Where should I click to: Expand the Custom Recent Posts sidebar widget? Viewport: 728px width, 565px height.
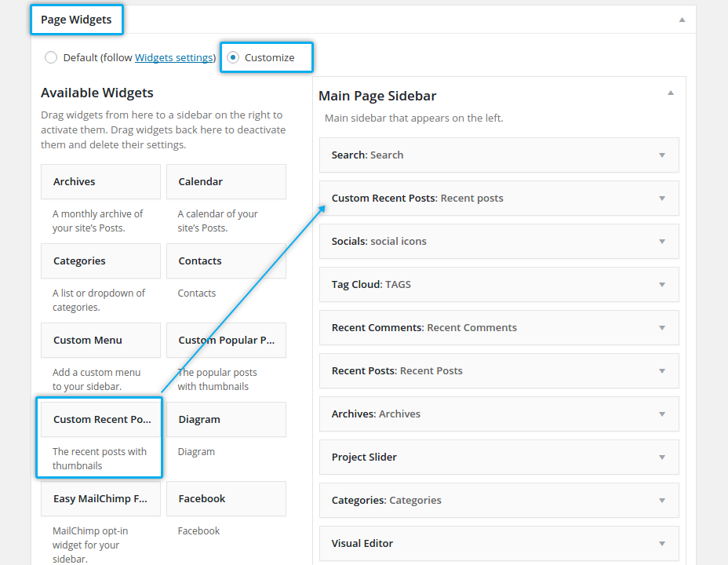pos(662,199)
